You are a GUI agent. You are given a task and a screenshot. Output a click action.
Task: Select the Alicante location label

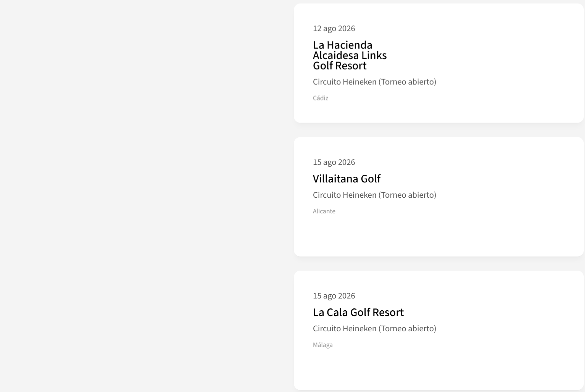tap(324, 211)
